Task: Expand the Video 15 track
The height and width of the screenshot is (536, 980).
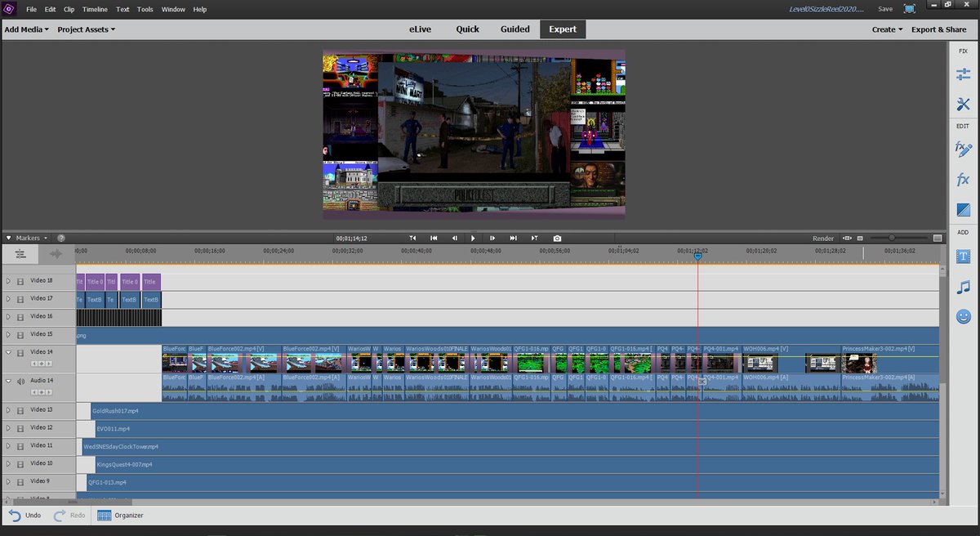Action: point(8,335)
